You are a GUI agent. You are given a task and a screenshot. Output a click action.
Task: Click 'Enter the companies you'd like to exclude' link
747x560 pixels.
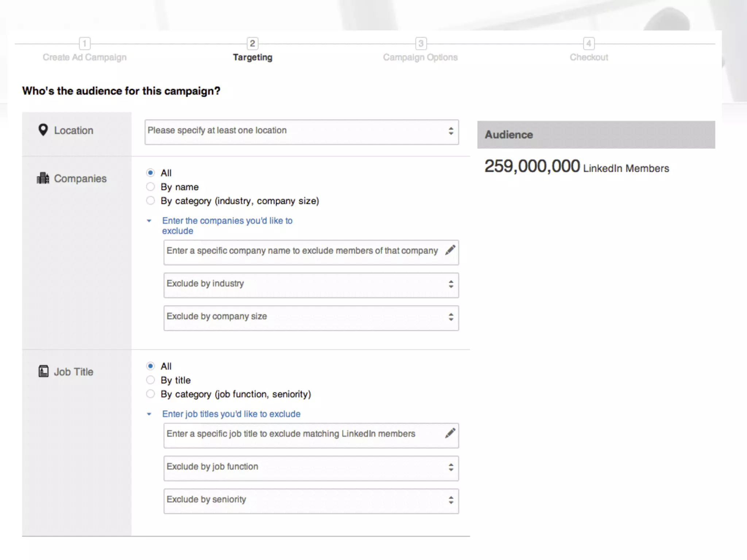(x=227, y=226)
